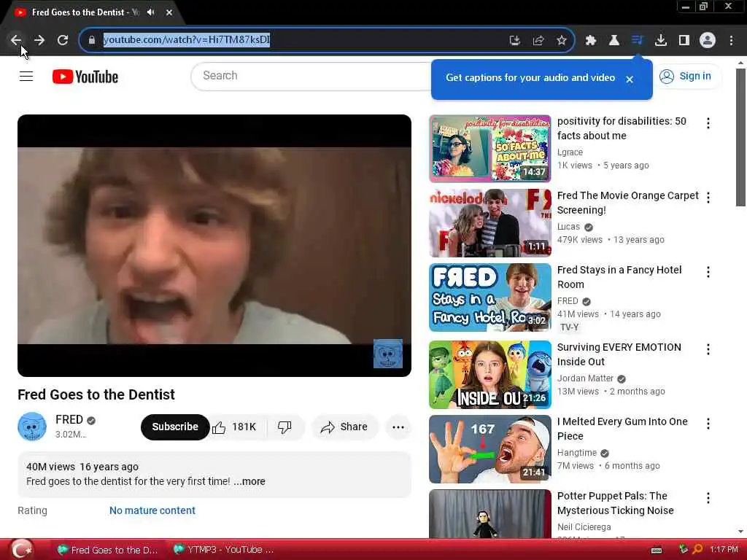Image resolution: width=747 pixels, height=560 pixels.
Task: Click the FRED watermark in video corner
Action: coord(388,354)
